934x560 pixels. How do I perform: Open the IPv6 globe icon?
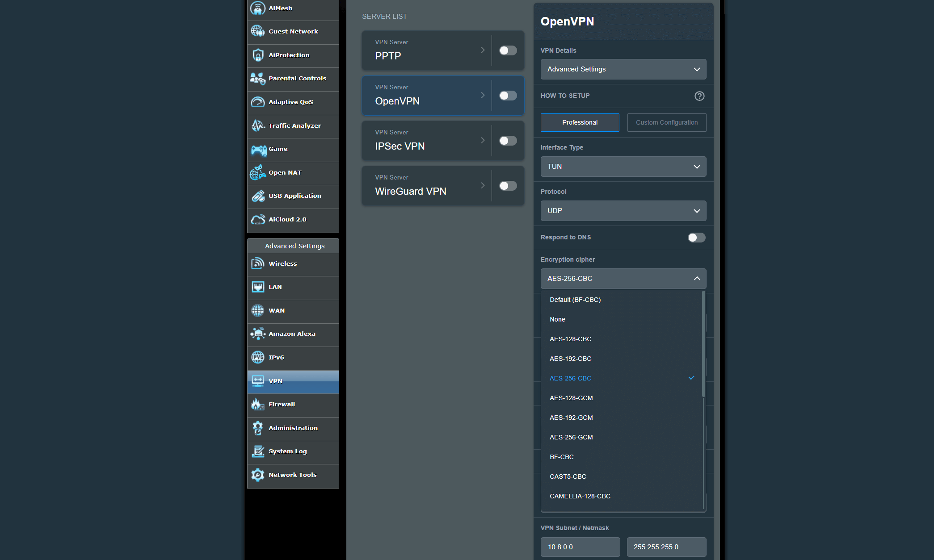coord(258,357)
